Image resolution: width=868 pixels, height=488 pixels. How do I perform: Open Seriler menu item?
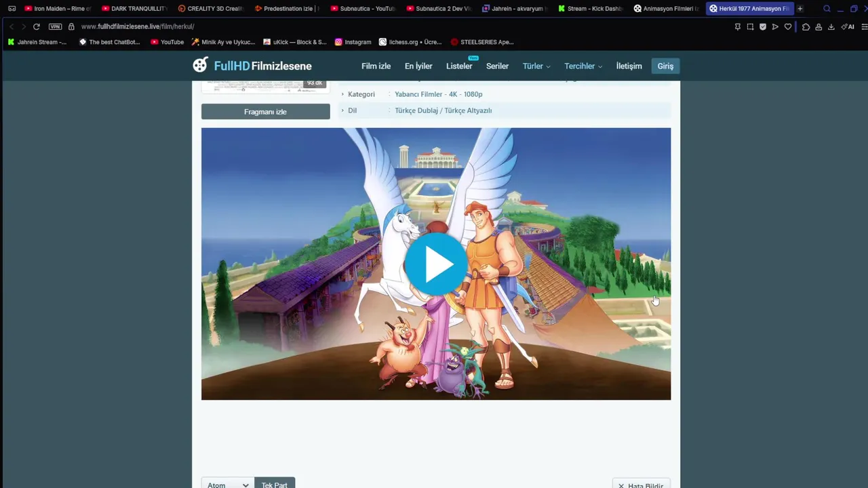[x=497, y=66]
